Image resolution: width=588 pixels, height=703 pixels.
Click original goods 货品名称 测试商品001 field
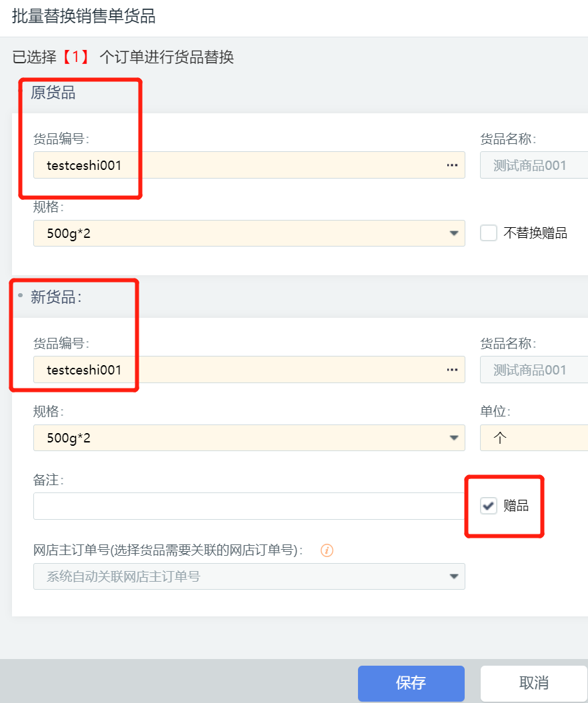(x=534, y=165)
